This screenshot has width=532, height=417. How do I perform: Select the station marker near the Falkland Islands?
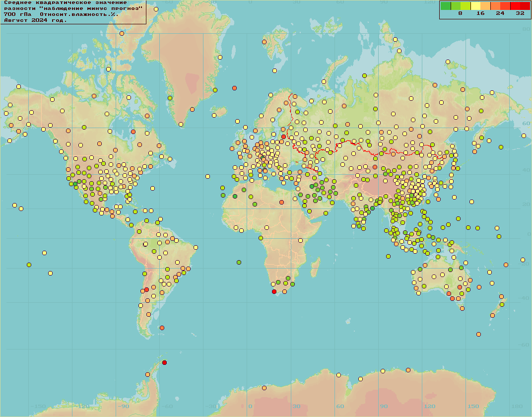(x=162, y=328)
